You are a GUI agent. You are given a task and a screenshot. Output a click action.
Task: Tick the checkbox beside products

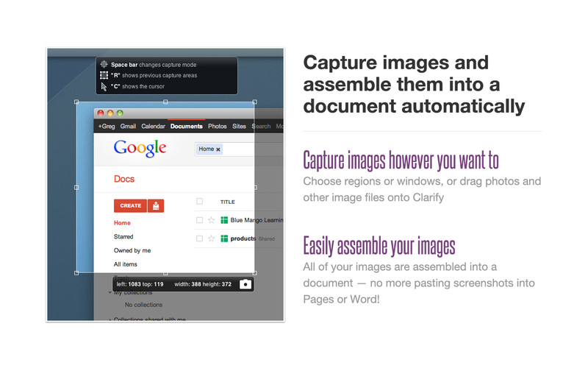[199, 238]
